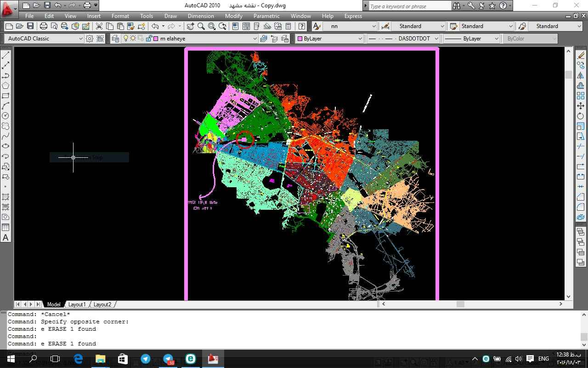Select the Rectangle draw tool
Viewport: 588px width, 368px height.
[6, 96]
